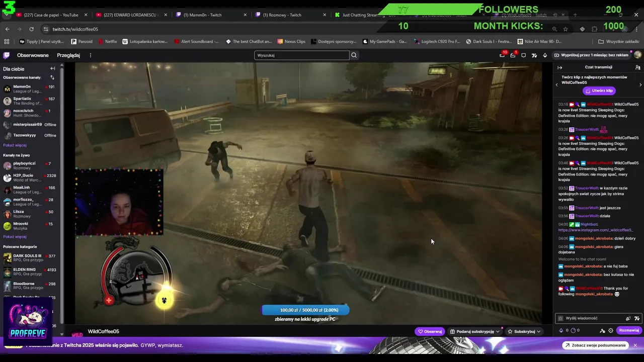Open ELDEN RING recommended category
644x362 pixels.
click(30, 272)
